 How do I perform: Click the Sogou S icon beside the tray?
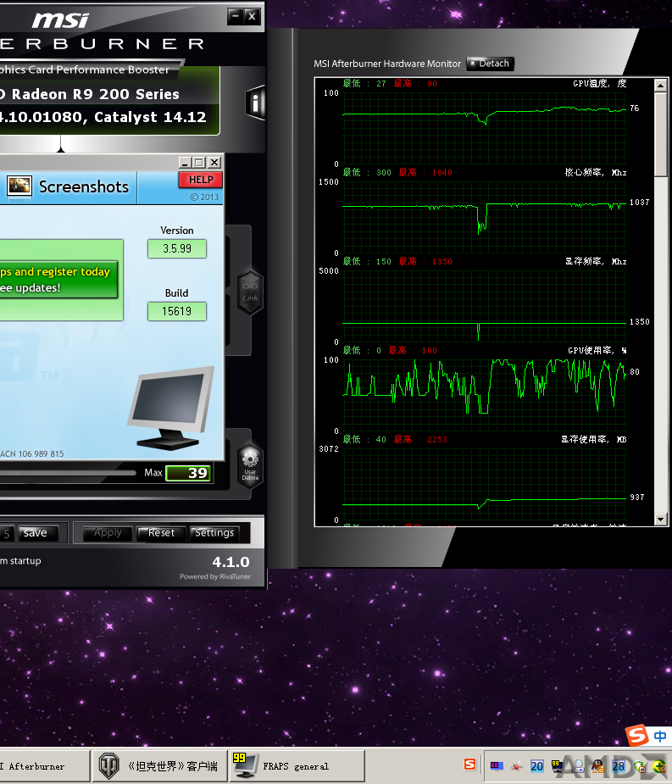coord(469,765)
